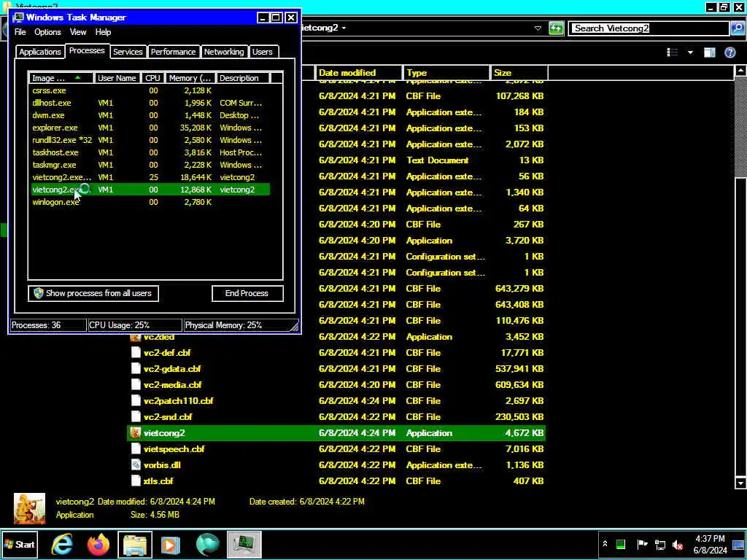Screen dimensions: 747x560
Task: Open the Action Center flag icon
Action: coord(642,544)
